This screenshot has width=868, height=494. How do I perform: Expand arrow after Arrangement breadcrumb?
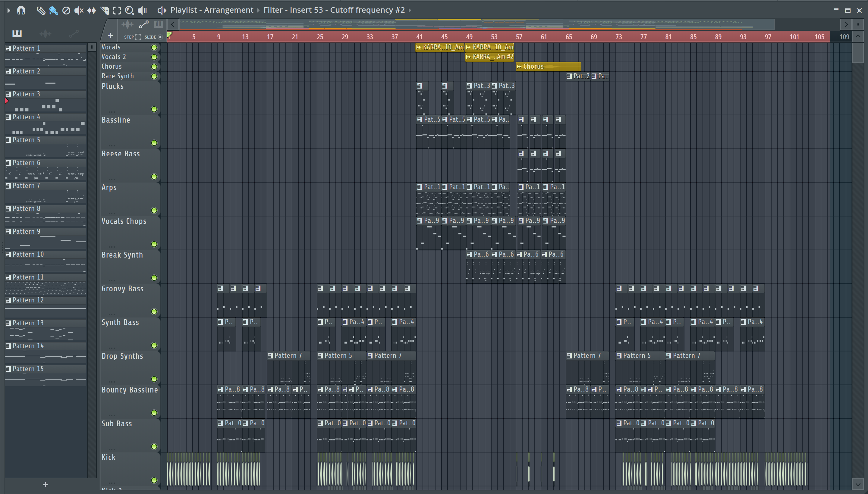tap(258, 10)
